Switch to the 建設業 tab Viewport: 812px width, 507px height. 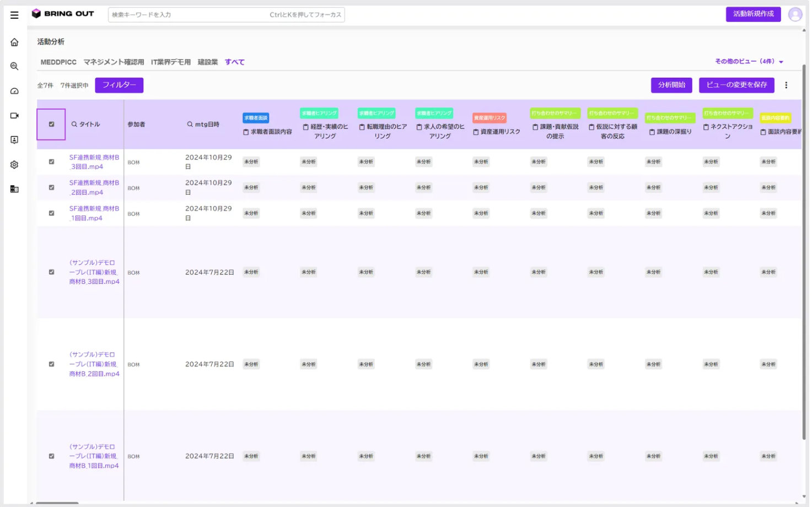coord(208,62)
